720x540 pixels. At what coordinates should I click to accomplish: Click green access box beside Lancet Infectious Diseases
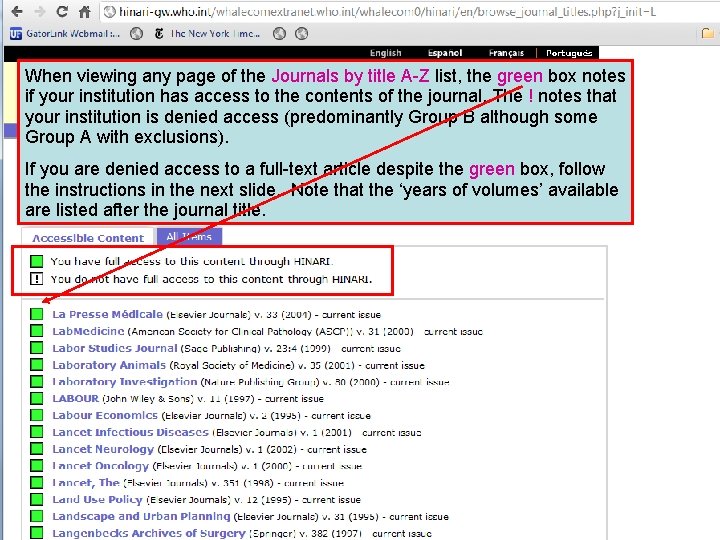pyautogui.click(x=36, y=432)
